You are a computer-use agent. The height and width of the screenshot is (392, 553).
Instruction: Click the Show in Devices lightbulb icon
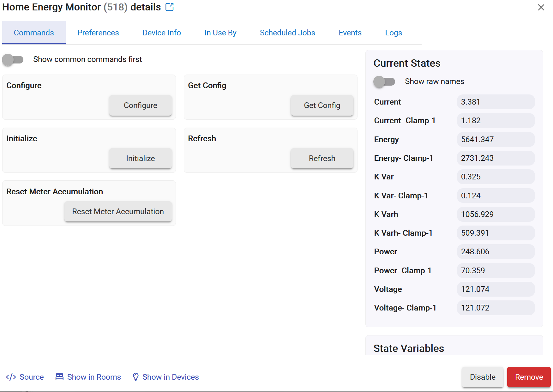[135, 377]
